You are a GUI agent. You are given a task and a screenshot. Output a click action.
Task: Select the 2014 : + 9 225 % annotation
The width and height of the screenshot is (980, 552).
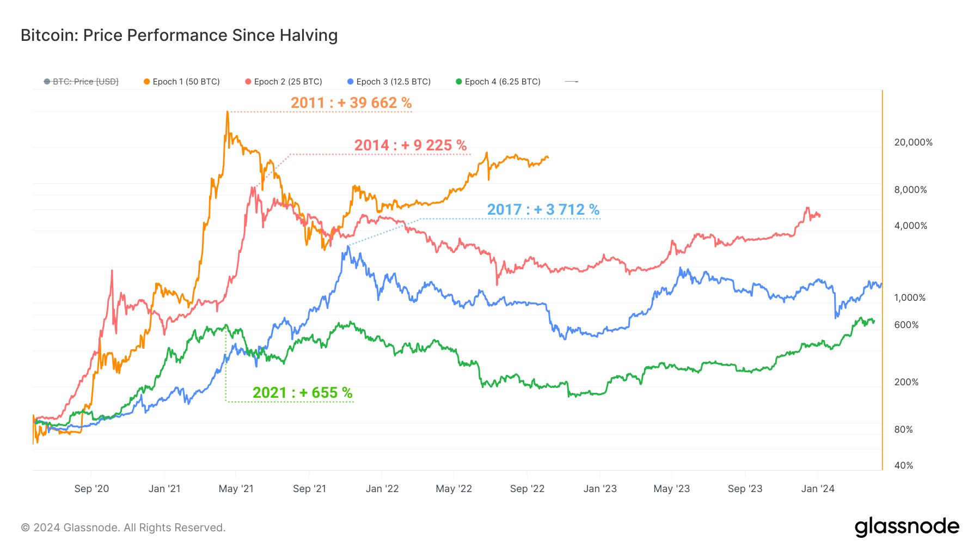point(411,145)
